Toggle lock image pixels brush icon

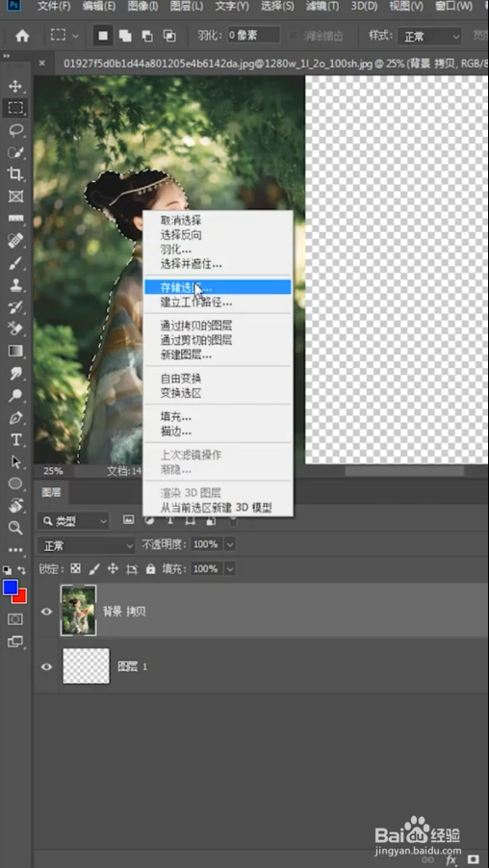click(94, 568)
